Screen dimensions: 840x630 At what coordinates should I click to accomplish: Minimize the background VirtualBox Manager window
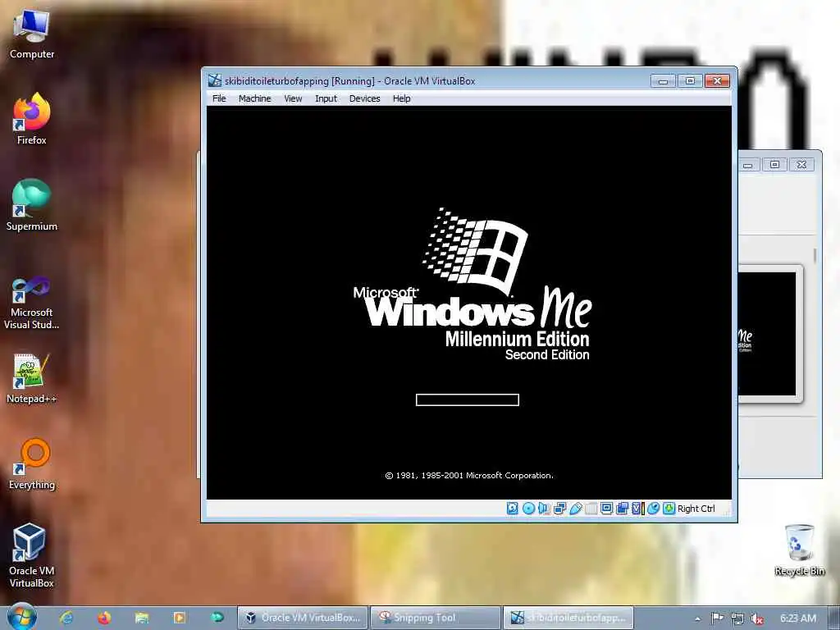coord(748,164)
